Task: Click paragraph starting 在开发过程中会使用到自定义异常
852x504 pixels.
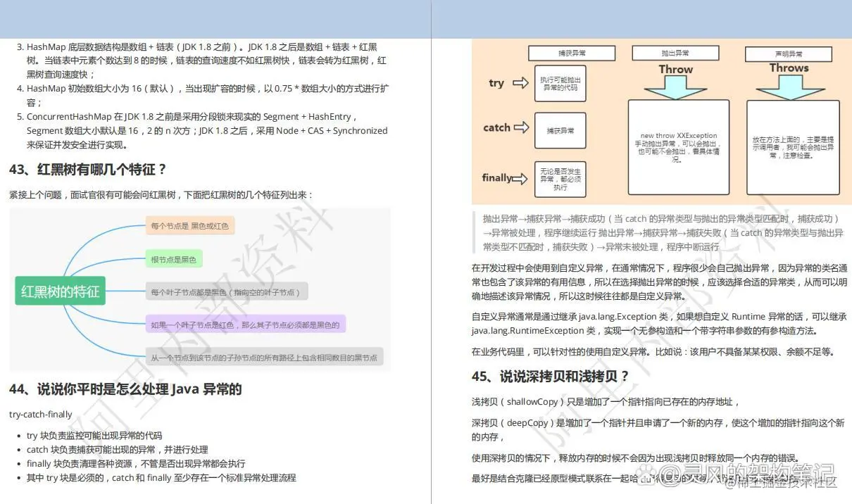Action: [659, 282]
